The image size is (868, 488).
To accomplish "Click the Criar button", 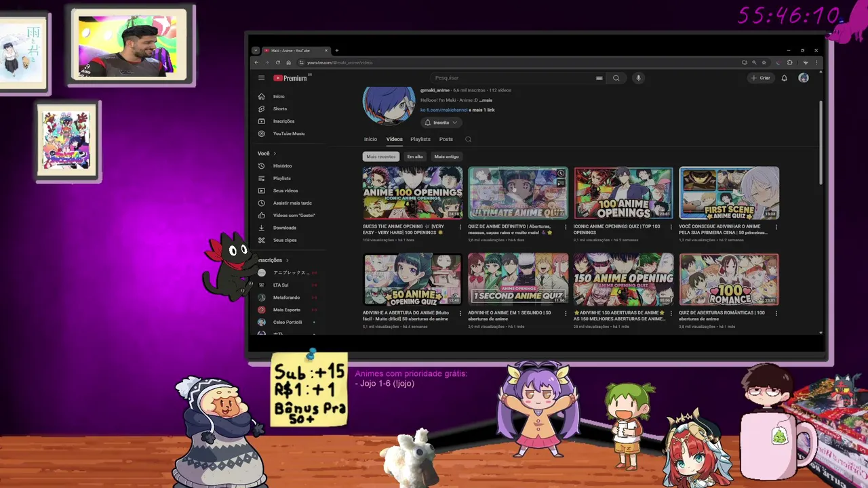I will [x=760, y=78].
